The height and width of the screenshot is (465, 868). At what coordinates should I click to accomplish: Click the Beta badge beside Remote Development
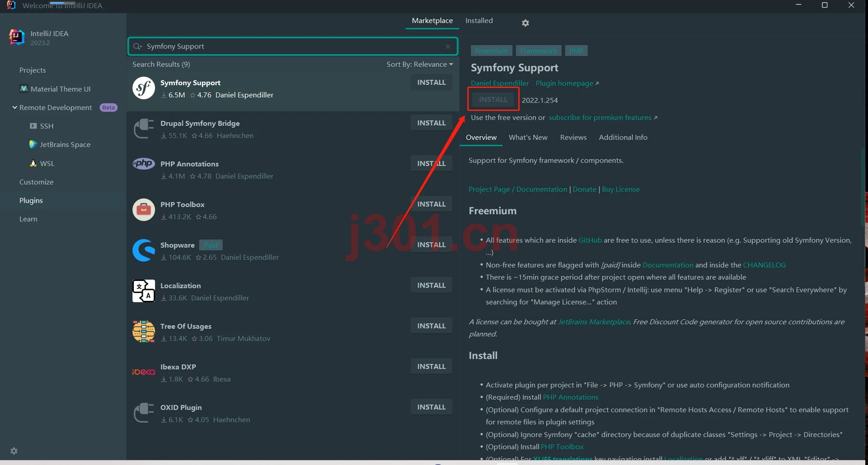pos(109,107)
